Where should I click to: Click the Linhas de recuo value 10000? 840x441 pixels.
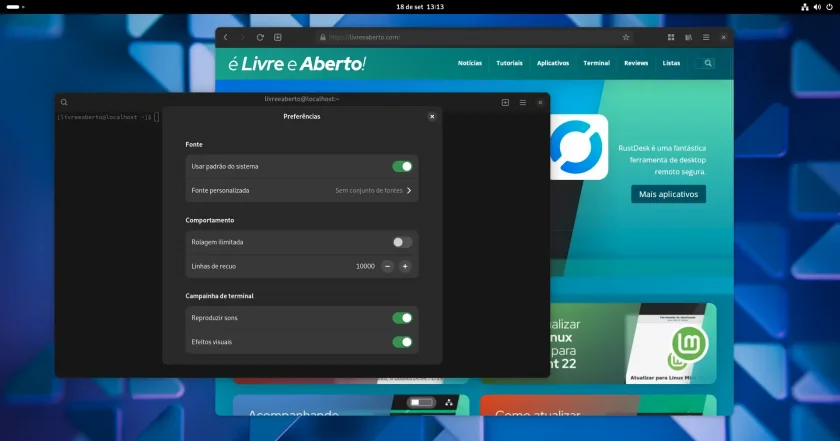coord(365,266)
